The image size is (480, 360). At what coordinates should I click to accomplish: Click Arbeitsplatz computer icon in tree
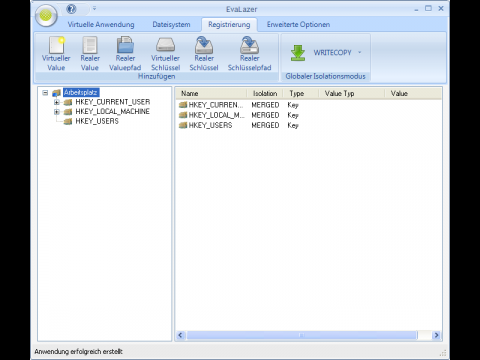(56, 93)
